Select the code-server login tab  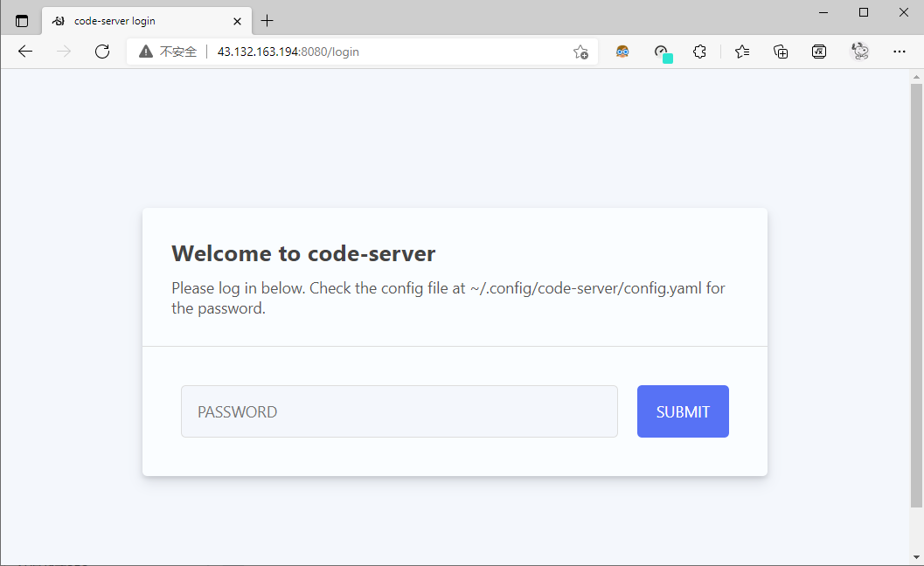click(x=140, y=21)
